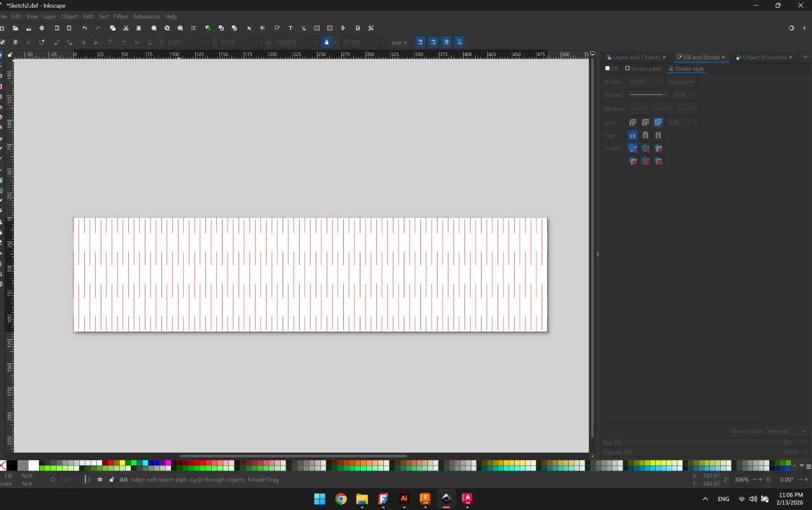Toggle the width/height ratio lock
The width and height of the screenshot is (812, 510).
click(x=327, y=42)
